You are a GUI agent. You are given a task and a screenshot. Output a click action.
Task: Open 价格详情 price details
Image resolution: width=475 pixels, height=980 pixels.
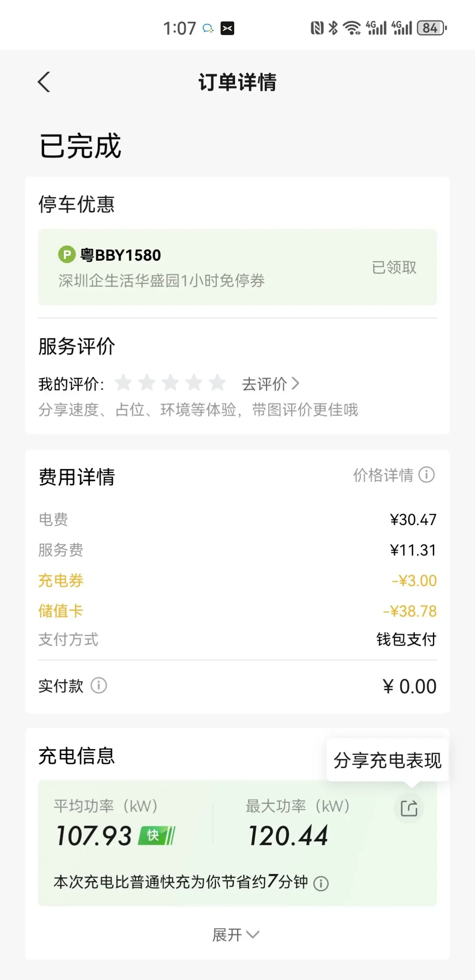click(383, 475)
